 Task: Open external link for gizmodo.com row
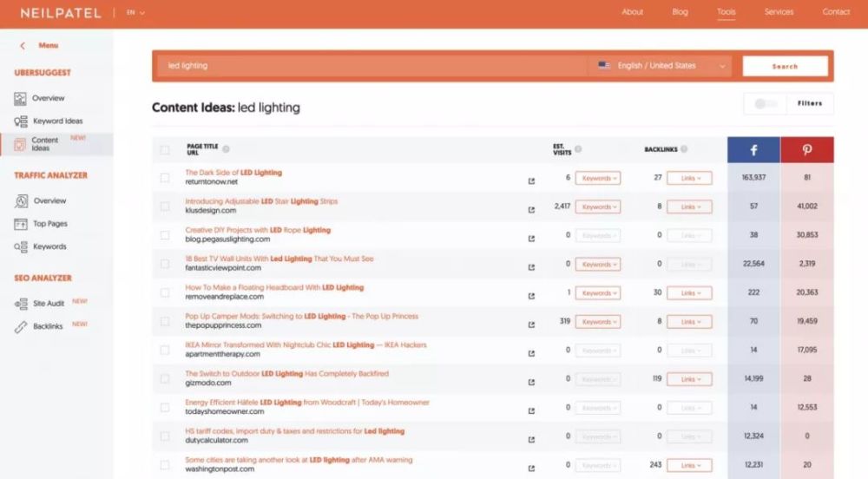click(x=531, y=382)
